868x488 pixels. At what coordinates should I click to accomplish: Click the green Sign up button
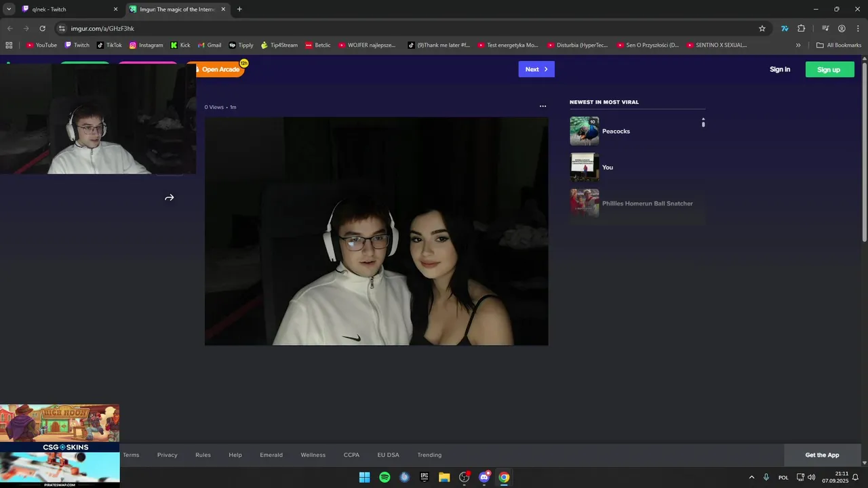tap(829, 69)
